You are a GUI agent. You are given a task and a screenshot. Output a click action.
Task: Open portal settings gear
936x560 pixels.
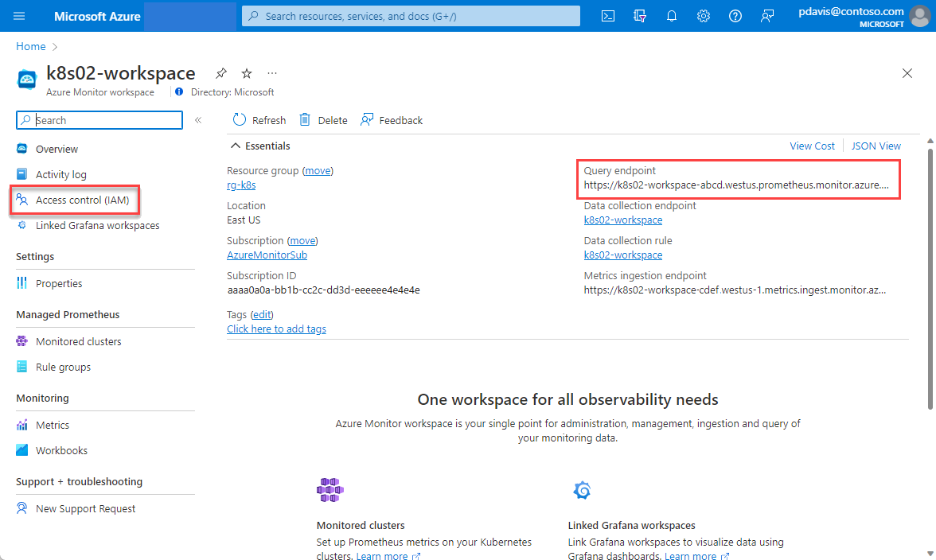(704, 16)
